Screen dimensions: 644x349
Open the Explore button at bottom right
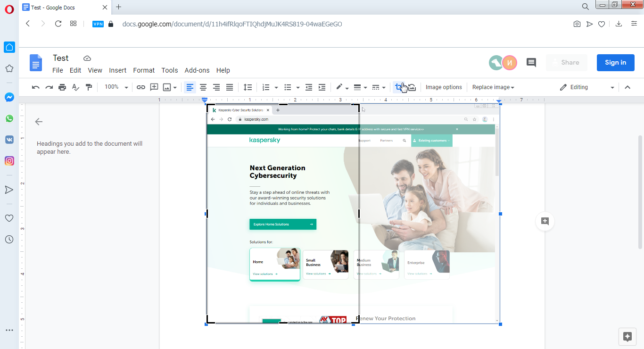pos(627,337)
